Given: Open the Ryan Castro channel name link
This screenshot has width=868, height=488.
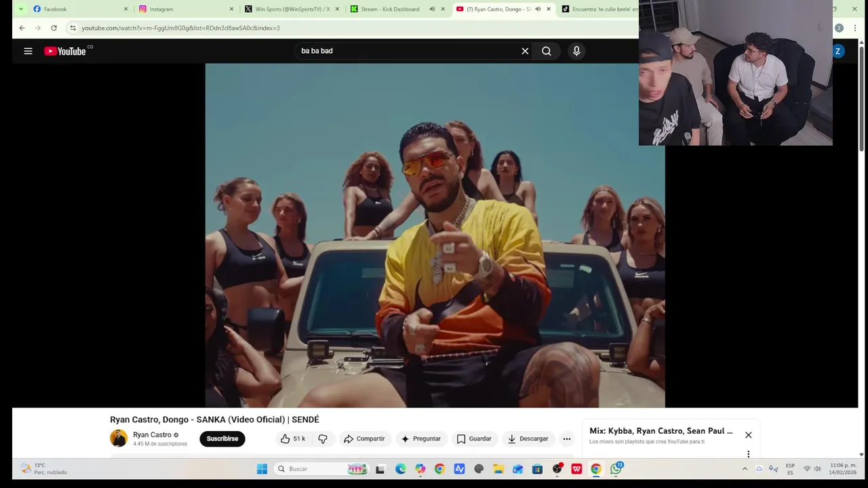Looking at the screenshot, I should pyautogui.click(x=152, y=435).
